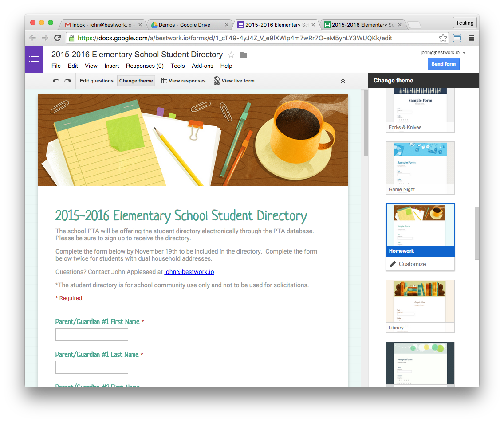Click View live form button
Viewport: 504px width, 422px height.
tap(234, 81)
